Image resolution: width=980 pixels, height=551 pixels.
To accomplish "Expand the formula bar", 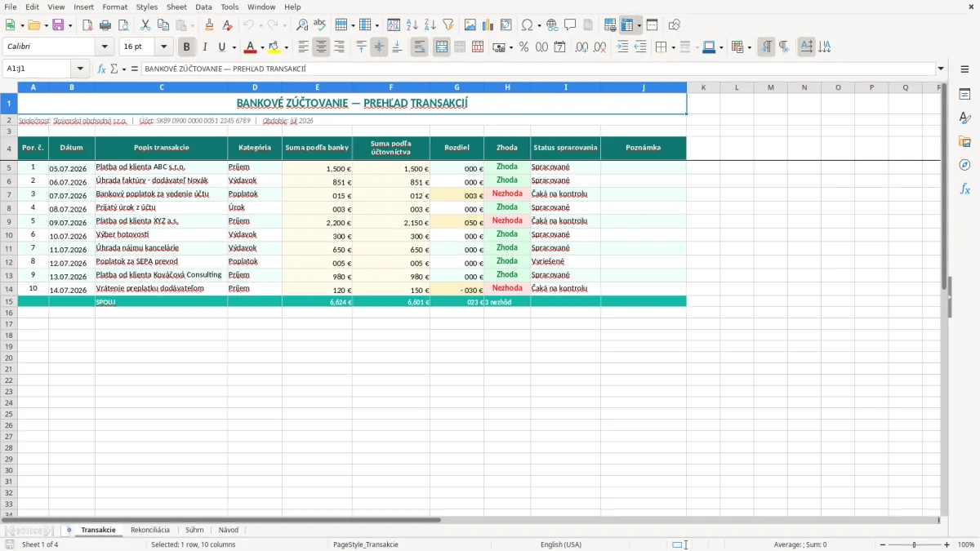I will coord(941,69).
